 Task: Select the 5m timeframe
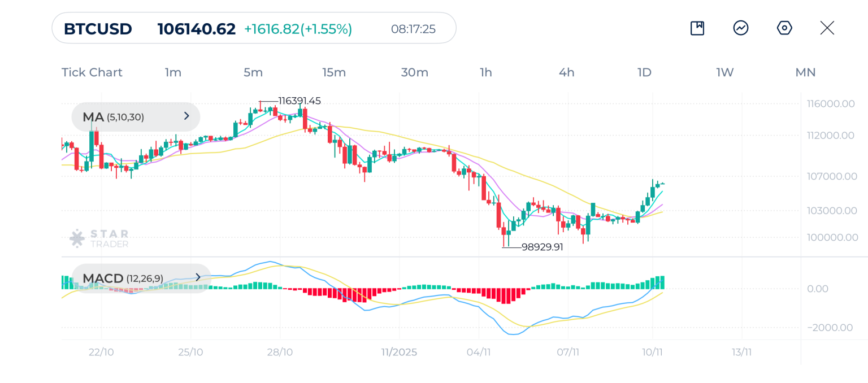pos(253,72)
